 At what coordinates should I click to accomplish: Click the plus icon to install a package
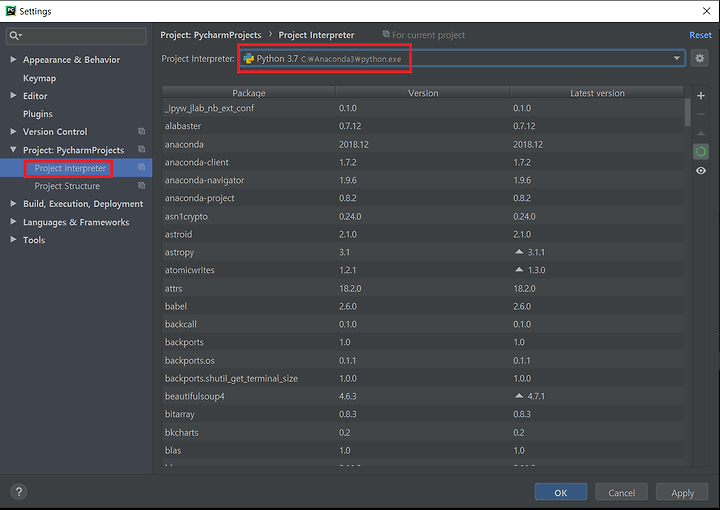[x=701, y=95]
